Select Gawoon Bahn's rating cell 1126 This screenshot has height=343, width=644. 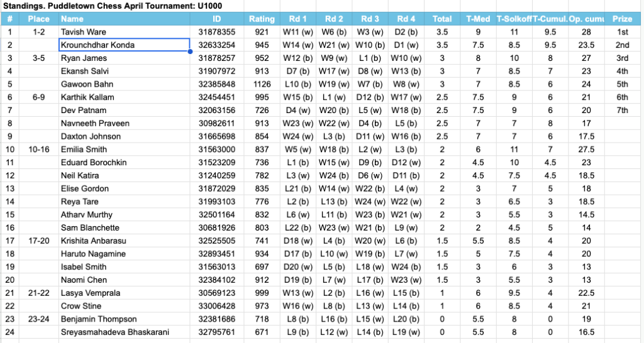click(x=261, y=84)
